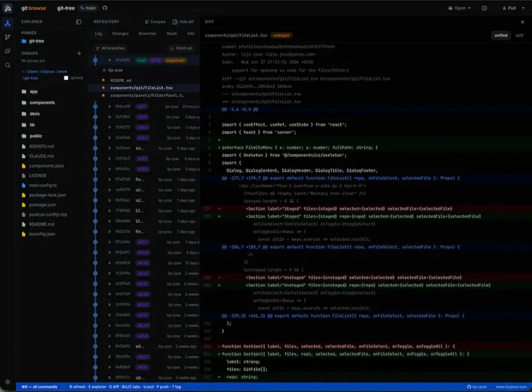Switch to the Changes tab
This screenshot has width=532, height=392.
tap(120, 34)
